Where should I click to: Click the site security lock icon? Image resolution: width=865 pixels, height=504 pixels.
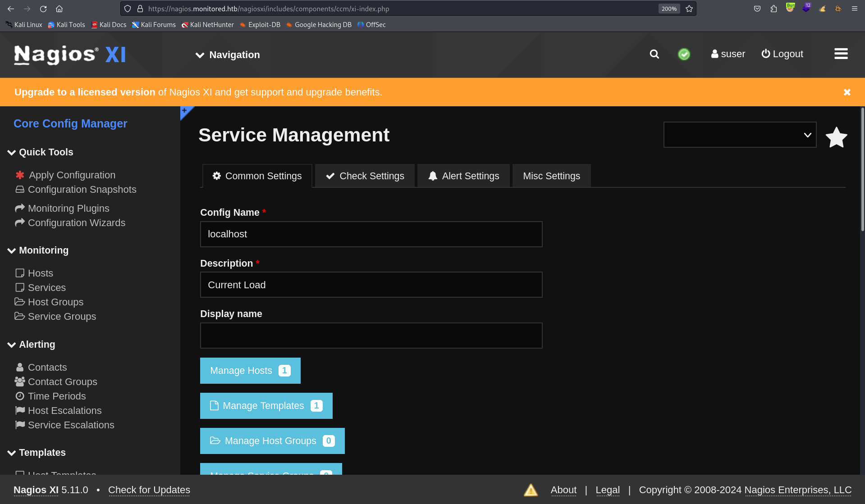coord(140,9)
